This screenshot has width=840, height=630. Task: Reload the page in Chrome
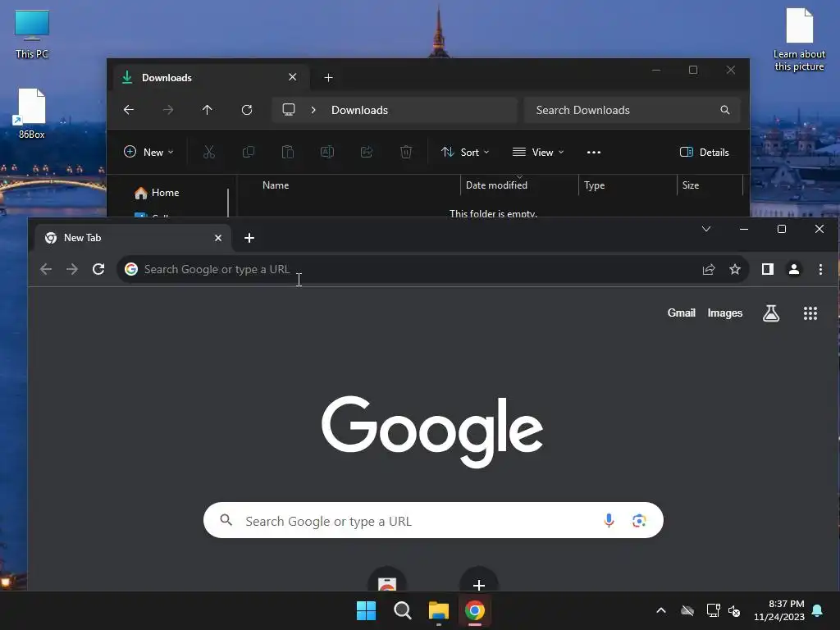(98, 269)
